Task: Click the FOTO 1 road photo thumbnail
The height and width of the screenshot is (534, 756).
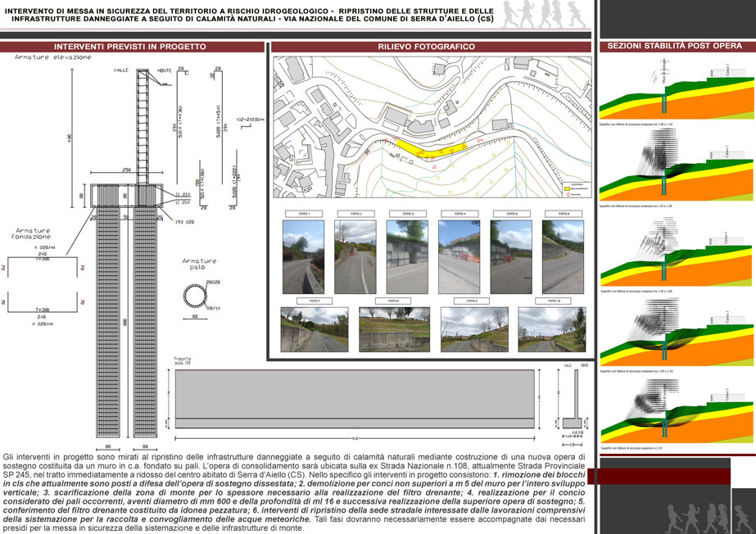Action: coord(303,257)
